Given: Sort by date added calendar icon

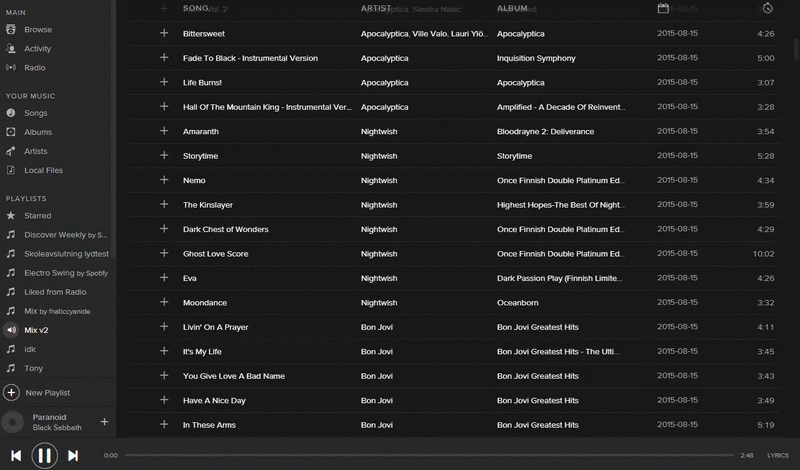Looking at the screenshot, I should click(663, 8).
